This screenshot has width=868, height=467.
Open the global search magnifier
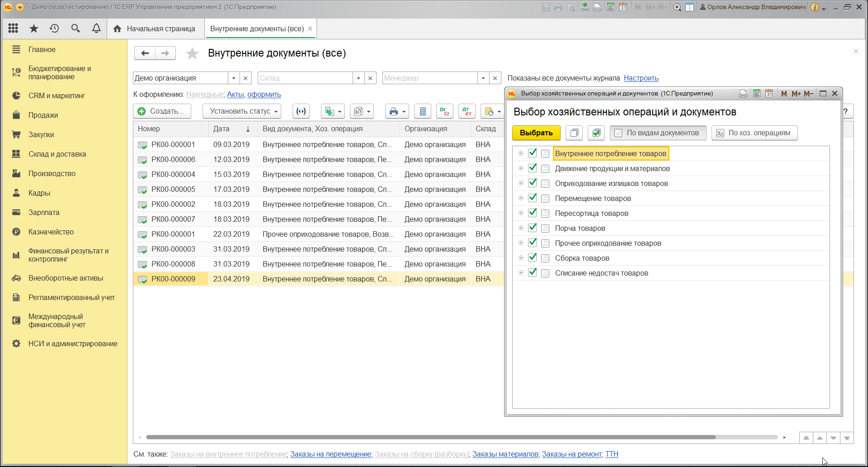coord(75,29)
